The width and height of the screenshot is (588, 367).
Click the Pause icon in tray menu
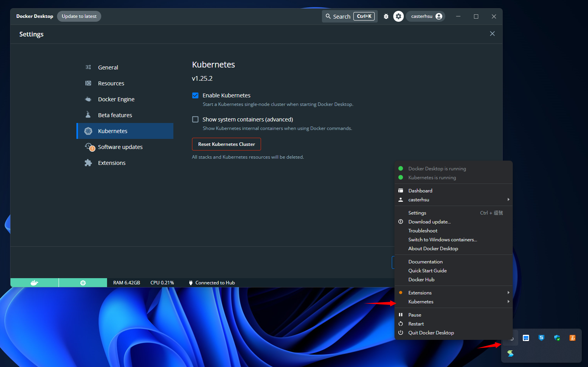(x=401, y=315)
